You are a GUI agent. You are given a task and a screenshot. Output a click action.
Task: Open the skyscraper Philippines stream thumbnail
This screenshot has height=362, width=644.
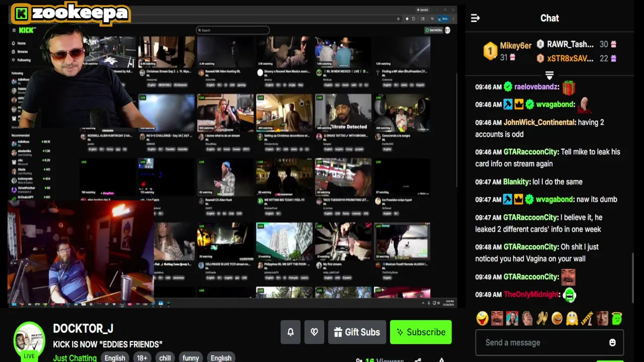[284, 240]
